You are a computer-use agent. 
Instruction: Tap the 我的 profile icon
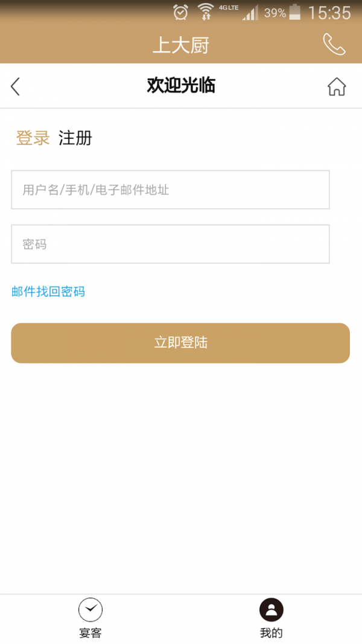point(271,610)
